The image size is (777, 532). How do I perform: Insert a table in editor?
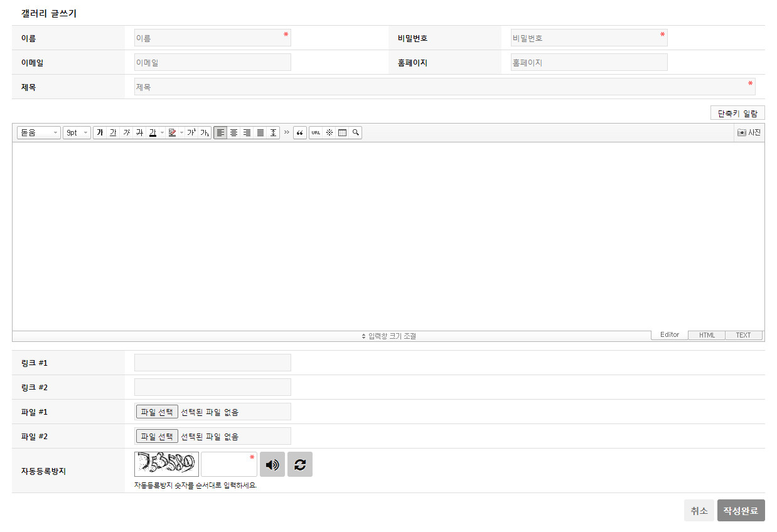[x=342, y=133]
